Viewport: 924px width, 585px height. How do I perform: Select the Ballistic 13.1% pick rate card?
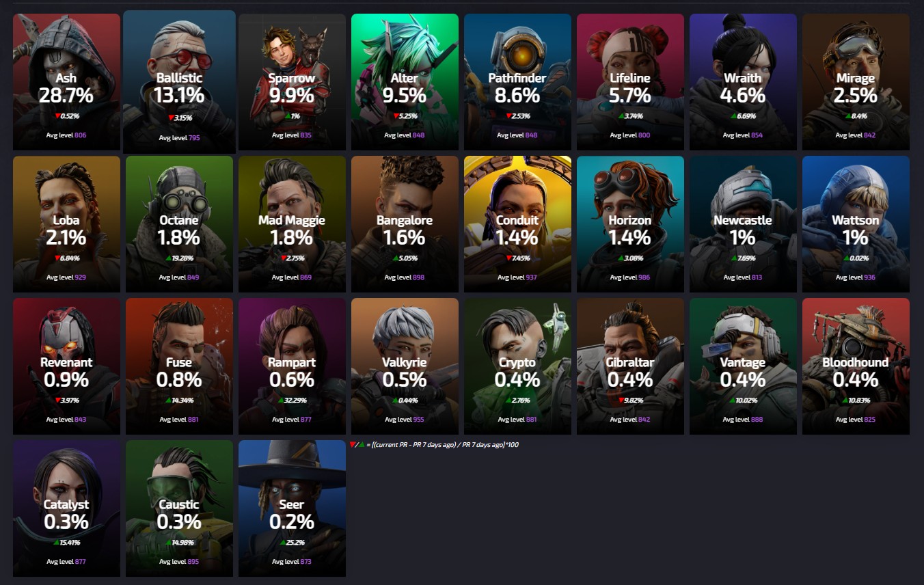179,82
